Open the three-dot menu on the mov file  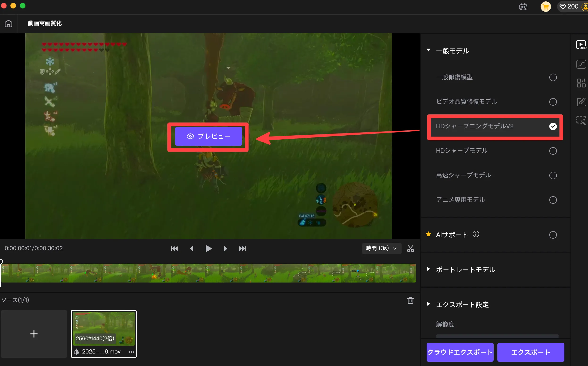point(131,352)
